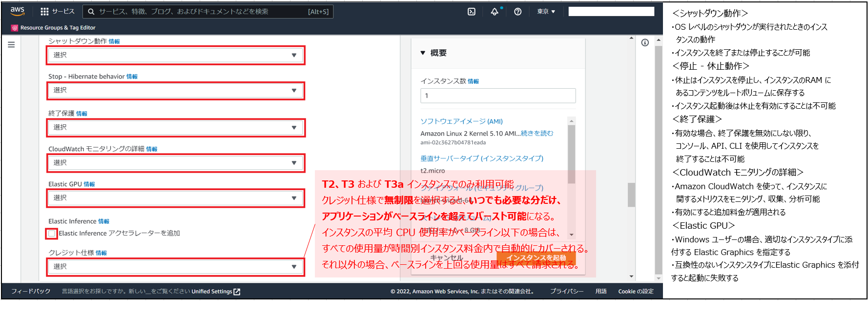Open the クレジット仕様 dropdown
Viewport: 868px width, 316px height.
click(176, 267)
